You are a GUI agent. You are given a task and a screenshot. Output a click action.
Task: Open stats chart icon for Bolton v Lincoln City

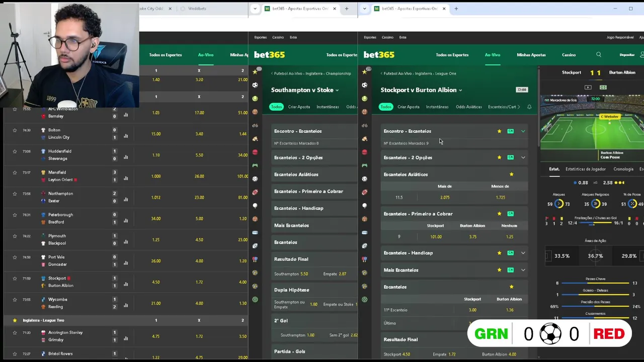pos(126,136)
